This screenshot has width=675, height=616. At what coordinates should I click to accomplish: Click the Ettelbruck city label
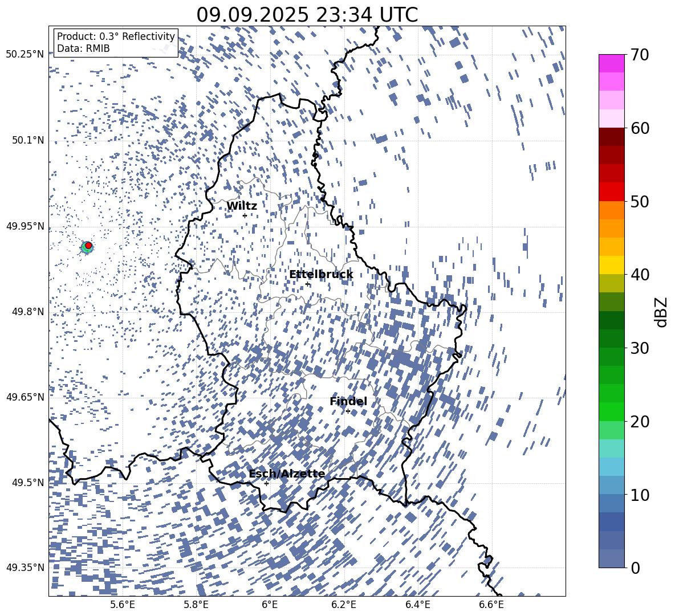tap(321, 275)
